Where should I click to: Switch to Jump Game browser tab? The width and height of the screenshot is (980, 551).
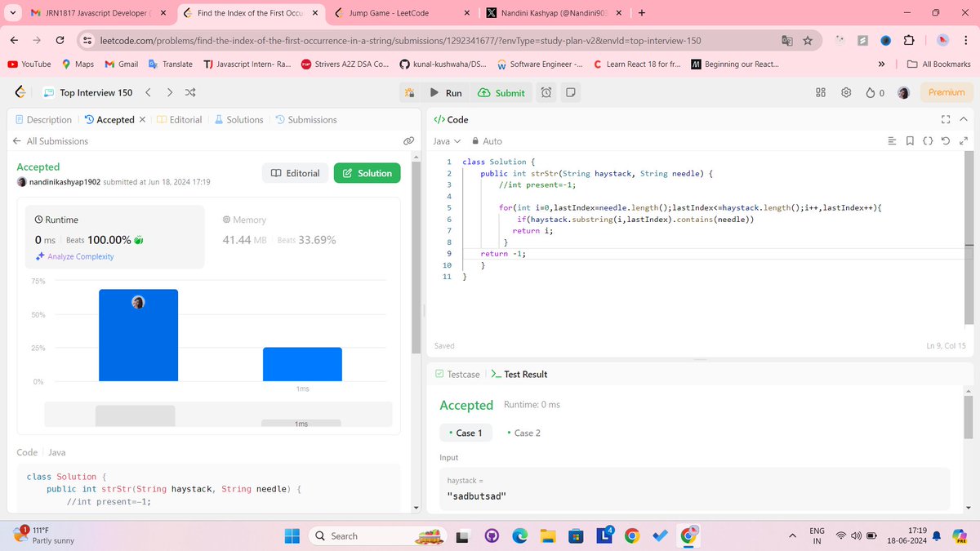coord(402,13)
